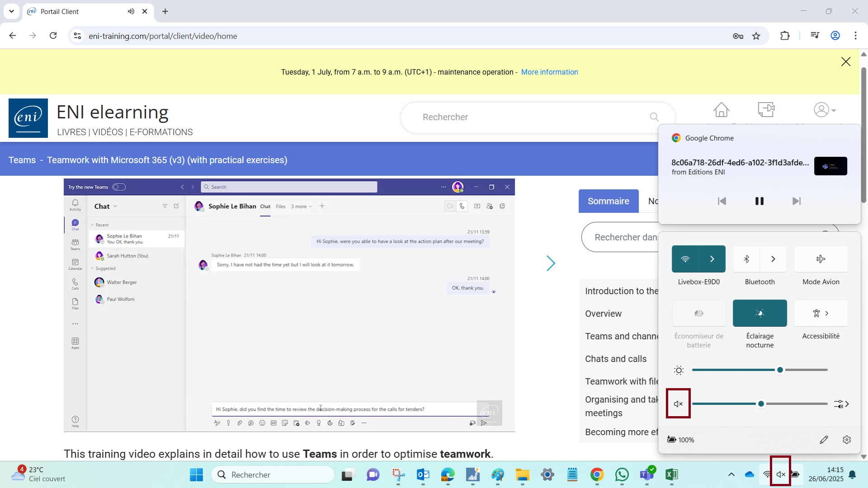Follow the More information link
Viewport: 868px width, 488px height.
coord(549,72)
